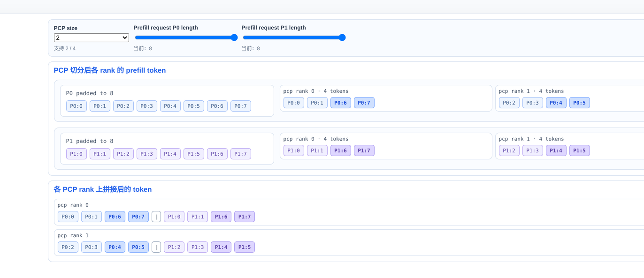Select P1:4 in the P1 padded to 8 row
This screenshot has width=644, height=278.
click(170, 154)
